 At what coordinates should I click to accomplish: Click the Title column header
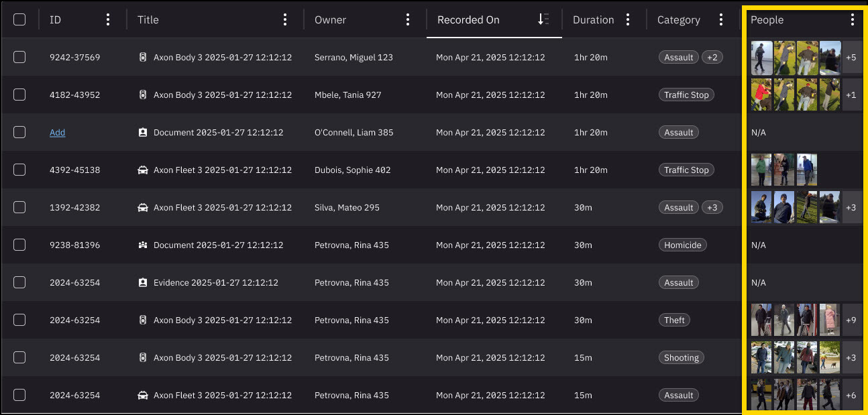pyautogui.click(x=148, y=19)
